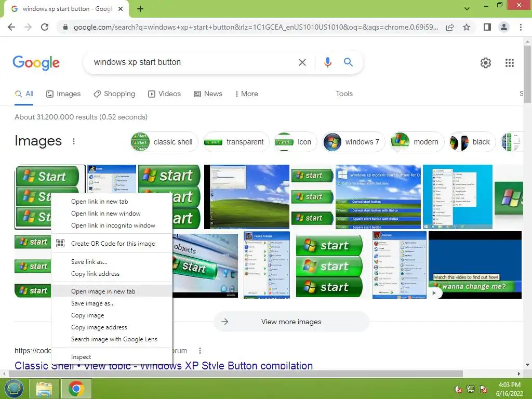Expand the More search categories
The image size is (532, 399).
tap(247, 94)
